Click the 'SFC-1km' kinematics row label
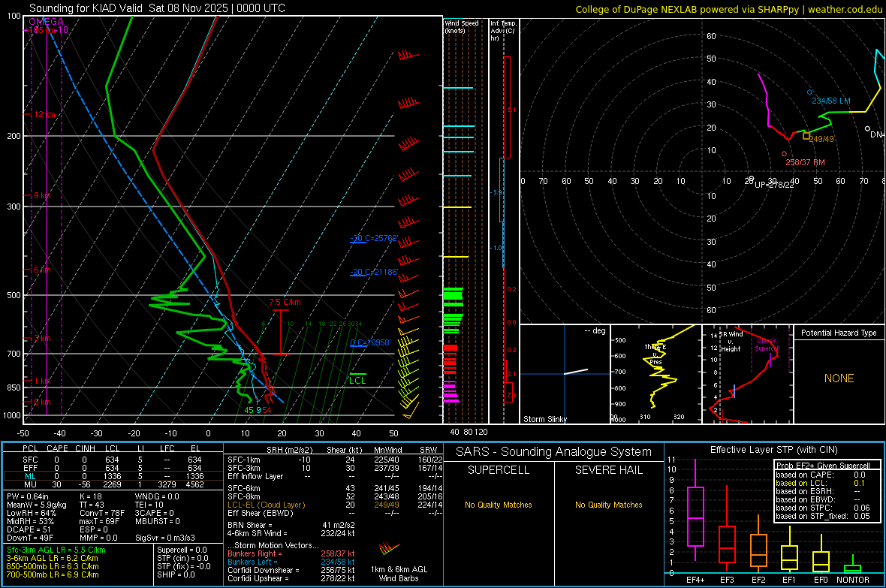Image resolution: width=886 pixels, height=588 pixels. [243, 460]
